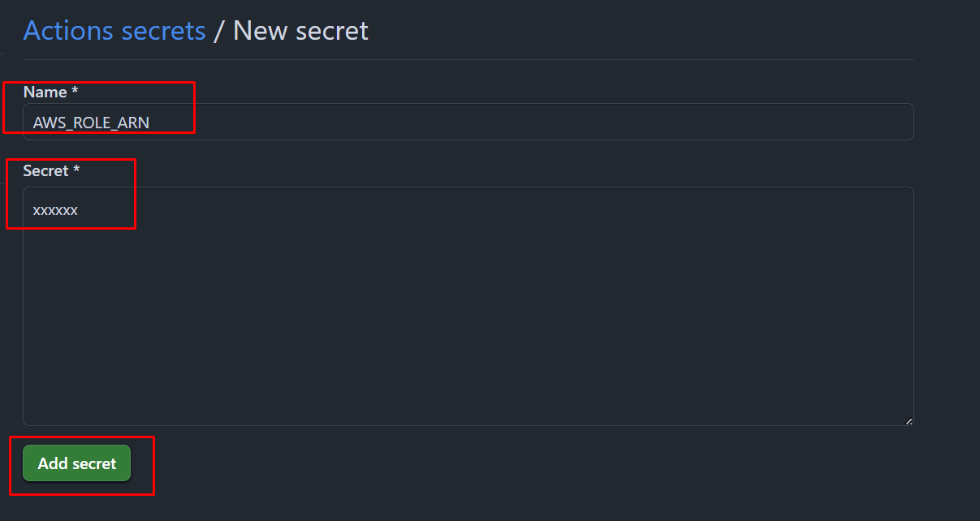The height and width of the screenshot is (521, 980).
Task: Click the Add secret button text
Action: click(x=76, y=463)
